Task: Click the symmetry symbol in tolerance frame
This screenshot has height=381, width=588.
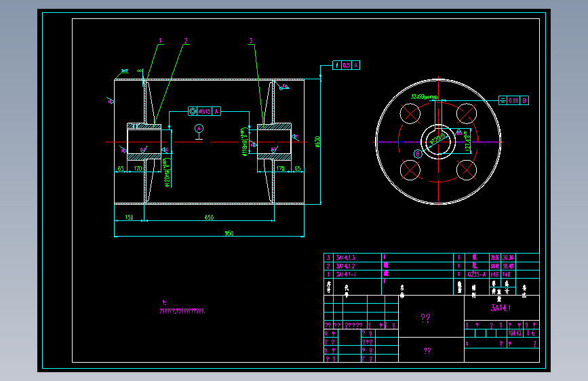Action: 503,100
